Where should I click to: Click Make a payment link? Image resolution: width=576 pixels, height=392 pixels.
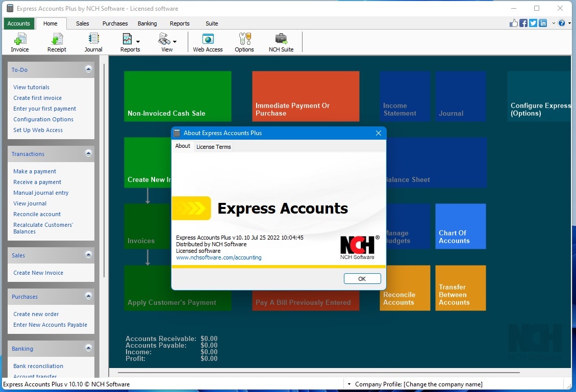[x=35, y=171]
